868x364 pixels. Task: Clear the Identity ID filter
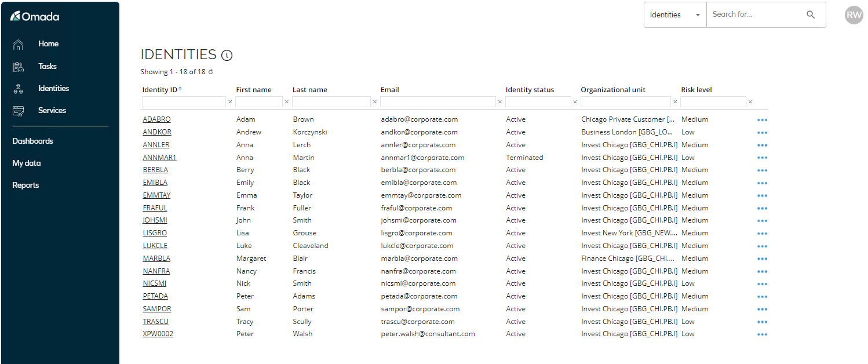[x=230, y=102]
